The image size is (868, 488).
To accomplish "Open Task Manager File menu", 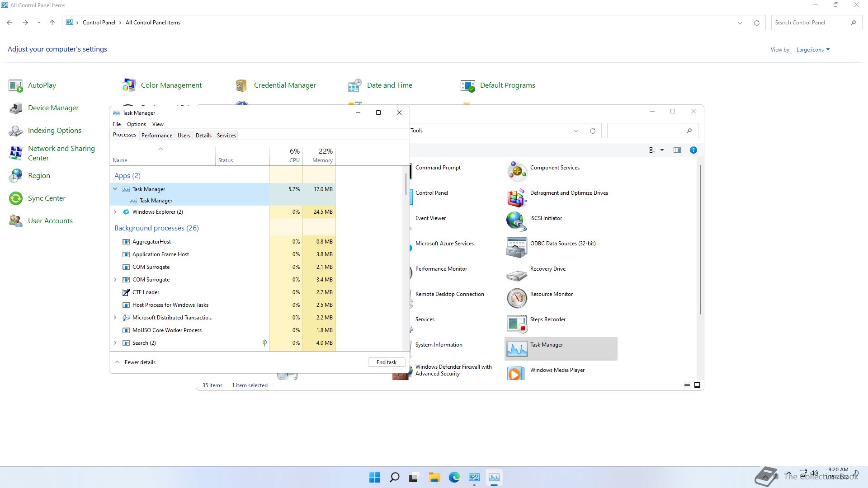I will click(x=117, y=124).
